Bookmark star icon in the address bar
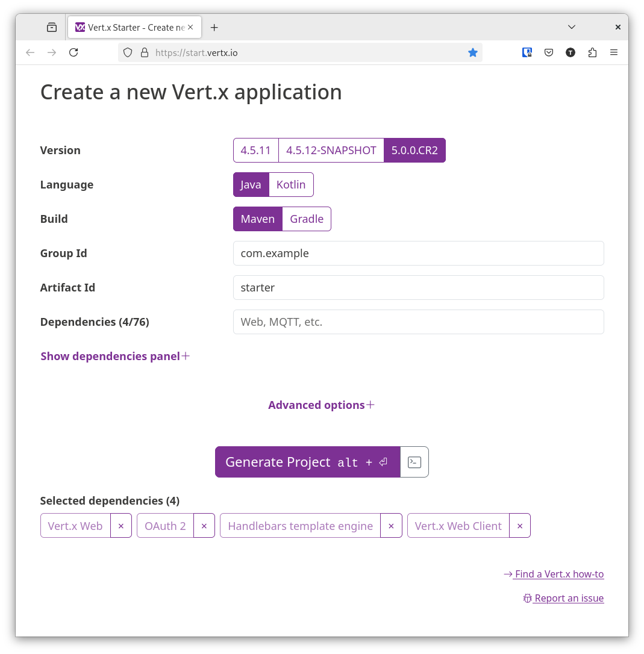Viewport: 644px width, 654px height. coord(473,52)
